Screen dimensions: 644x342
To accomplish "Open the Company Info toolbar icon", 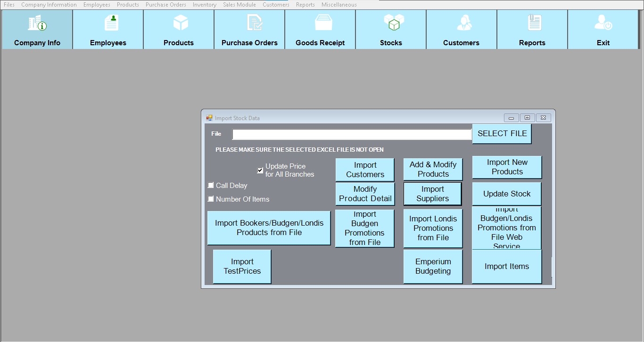I will click(37, 23).
